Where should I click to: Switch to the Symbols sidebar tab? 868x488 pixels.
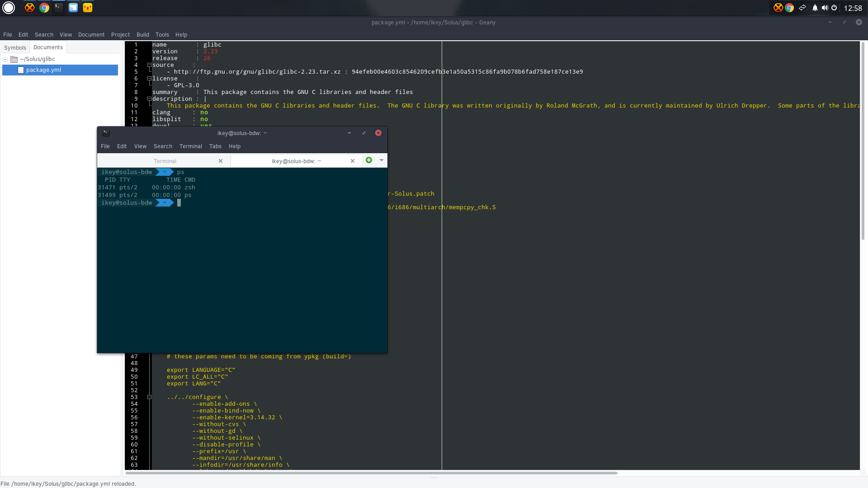pyautogui.click(x=15, y=48)
